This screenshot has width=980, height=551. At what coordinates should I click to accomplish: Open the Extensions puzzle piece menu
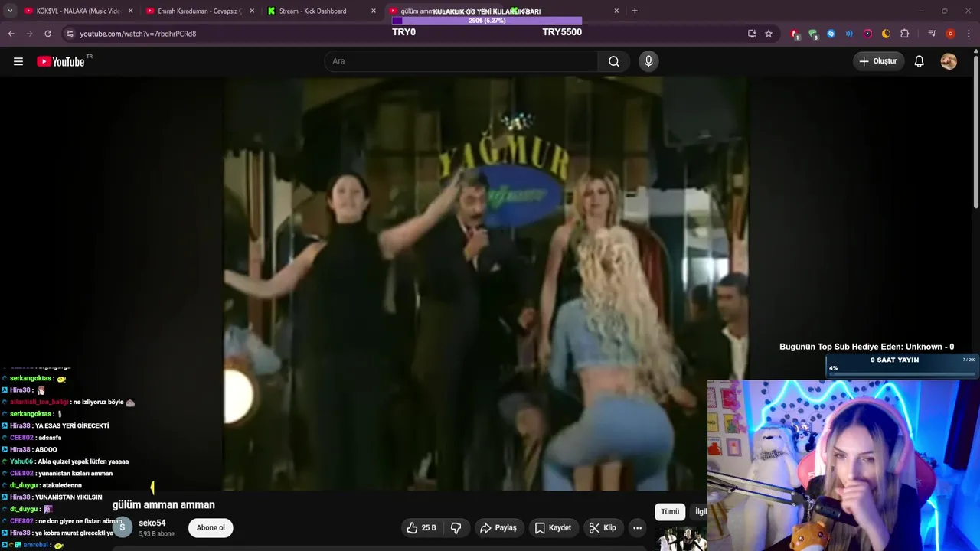[x=904, y=34]
